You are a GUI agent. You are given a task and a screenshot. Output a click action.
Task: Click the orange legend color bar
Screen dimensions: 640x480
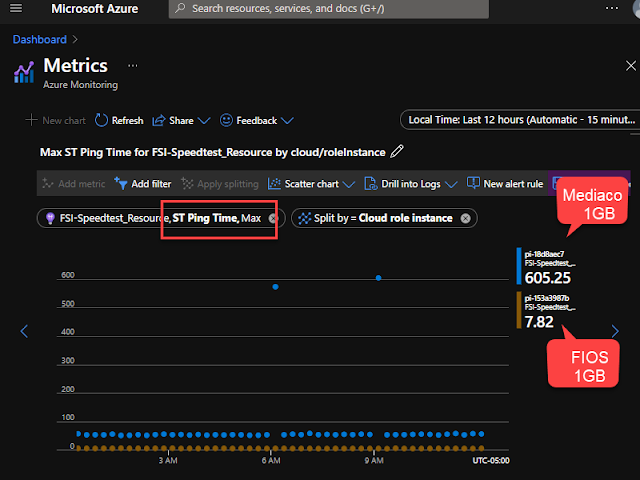click(519, 310)
